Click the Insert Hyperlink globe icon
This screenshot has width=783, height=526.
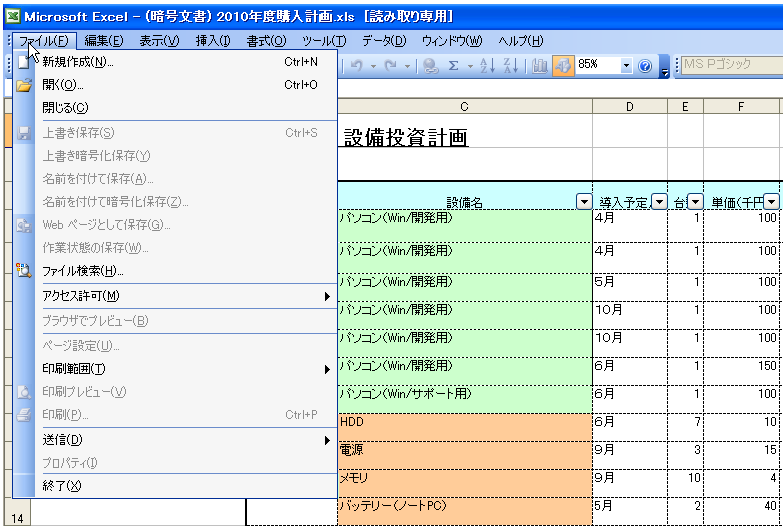click(430, 65)
